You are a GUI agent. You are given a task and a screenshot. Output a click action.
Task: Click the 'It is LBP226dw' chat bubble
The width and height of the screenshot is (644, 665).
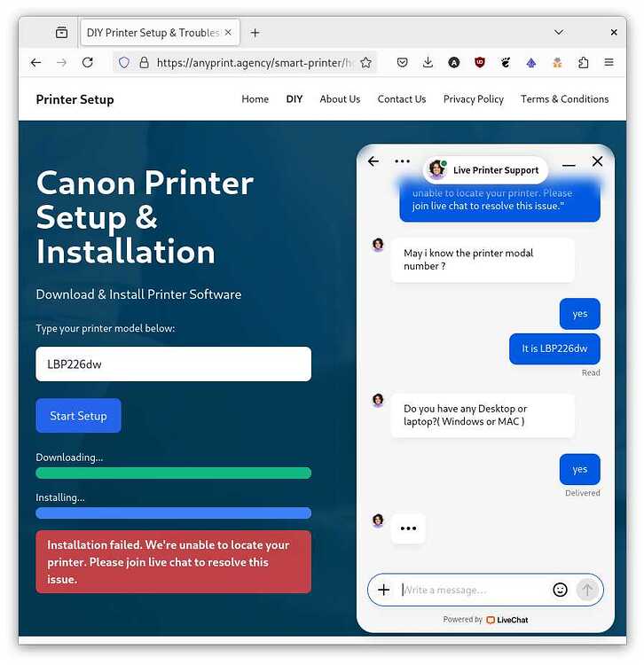[554, 348]
